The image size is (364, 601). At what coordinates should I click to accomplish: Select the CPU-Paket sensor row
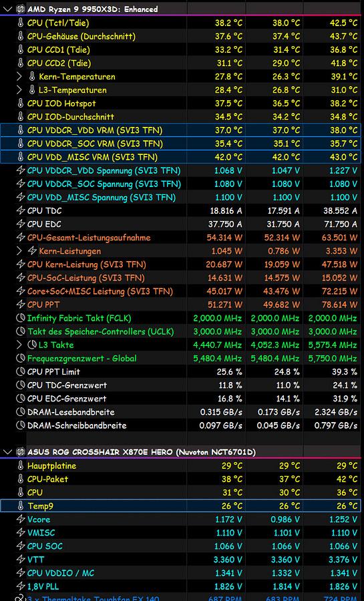point(182,479)
